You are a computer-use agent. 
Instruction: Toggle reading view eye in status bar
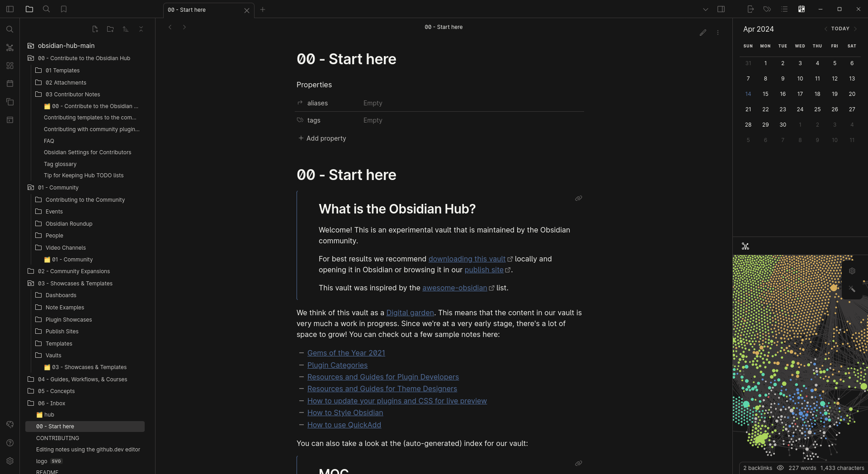[780, 468]
